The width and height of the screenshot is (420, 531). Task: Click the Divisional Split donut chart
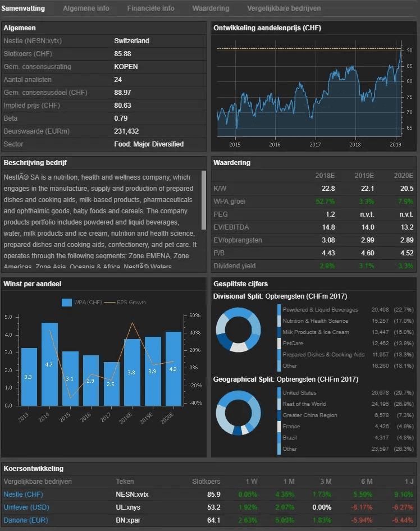pos(239,328)
